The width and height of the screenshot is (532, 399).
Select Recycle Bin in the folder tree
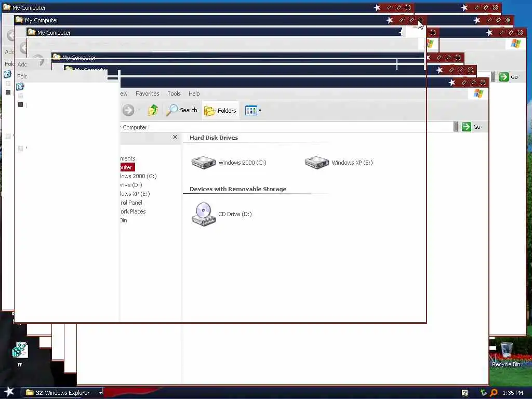[x=124, y=220]
